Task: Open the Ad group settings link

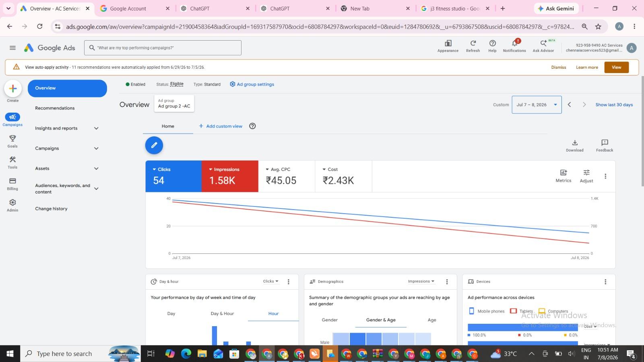Action: 252,84
